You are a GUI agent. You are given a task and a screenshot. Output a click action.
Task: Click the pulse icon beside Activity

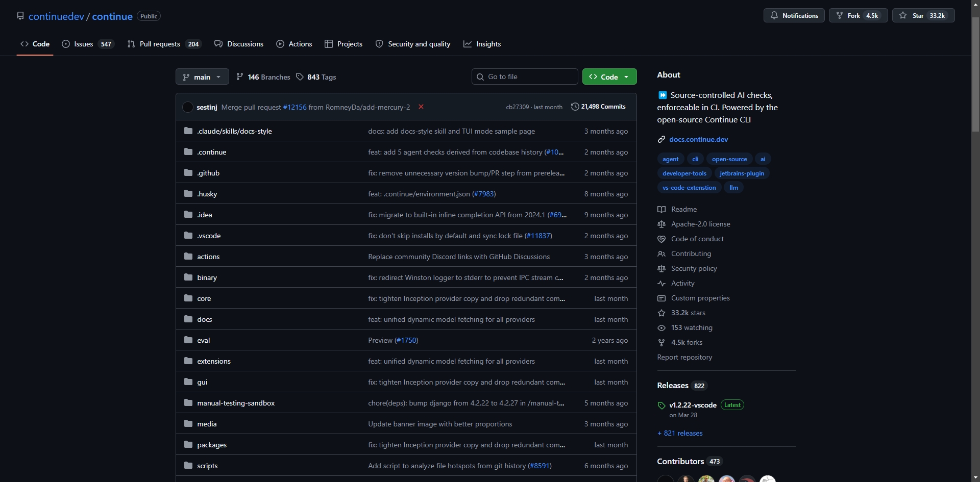tap(661, 283)
